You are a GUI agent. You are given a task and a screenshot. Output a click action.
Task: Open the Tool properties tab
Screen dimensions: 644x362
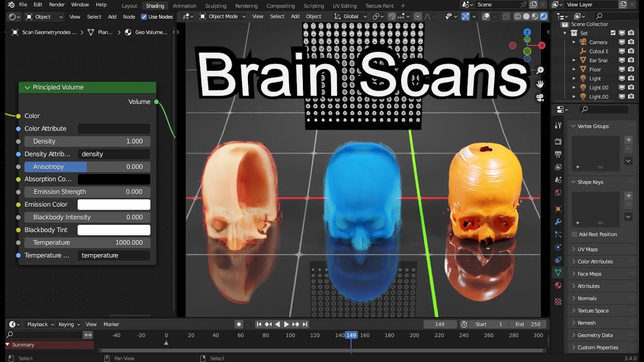point(558,126)
